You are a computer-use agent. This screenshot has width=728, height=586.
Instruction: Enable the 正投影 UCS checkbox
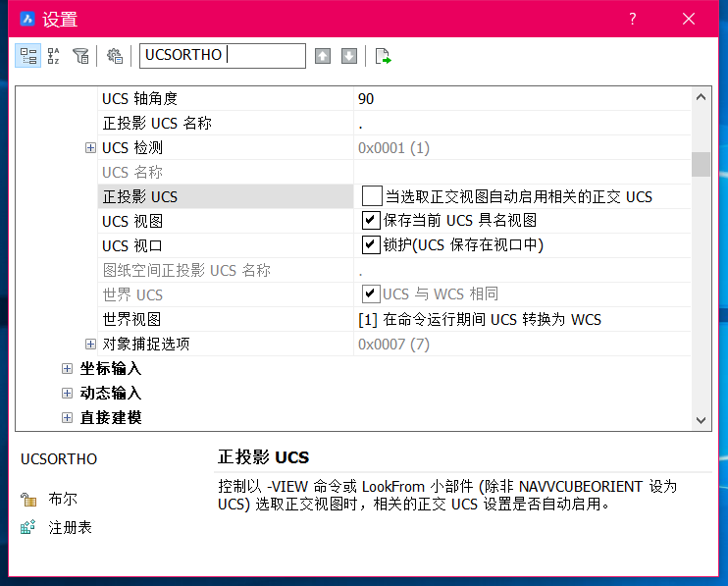coord(371,196)
